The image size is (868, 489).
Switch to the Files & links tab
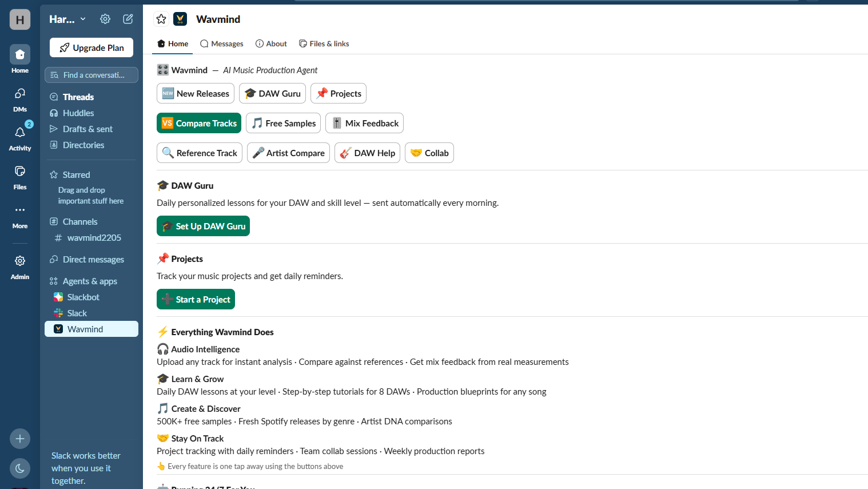324,43
